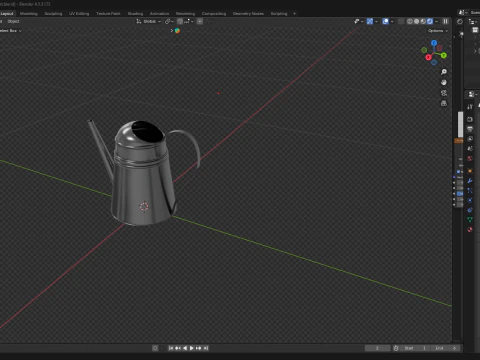The image size is (480, 360).
Task: Toggle X-ray view button
Action: [x=401, y=21]
